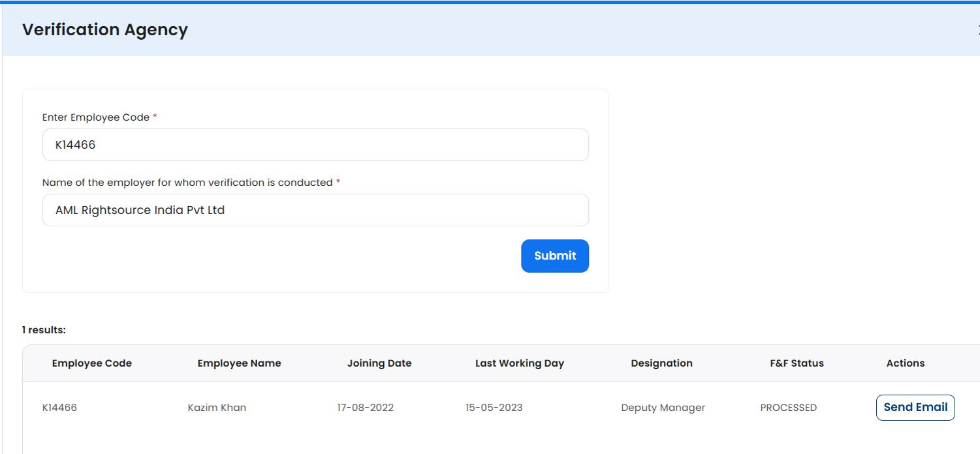Click the Designation column header
The width and height of the screenshot is (980, 454).
[661, 363]
